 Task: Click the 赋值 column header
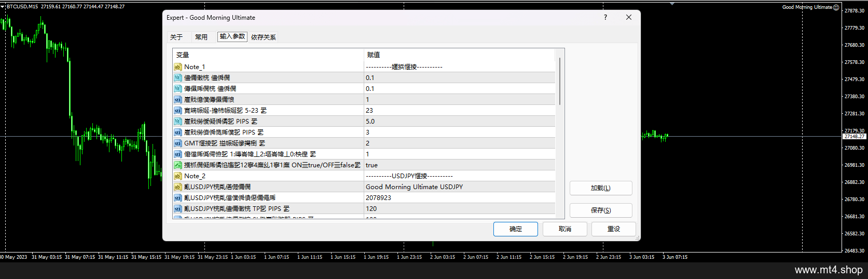tap(460, 55)
